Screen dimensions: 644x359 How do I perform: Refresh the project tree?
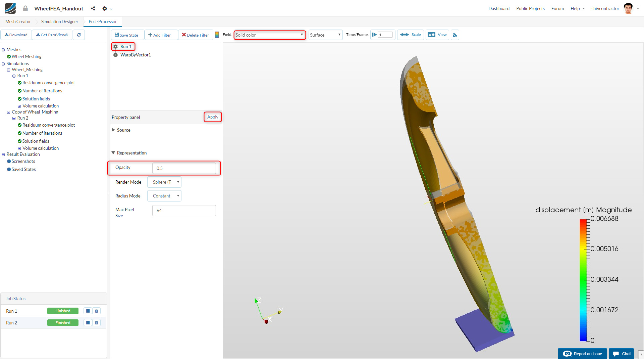[x=79, y=35]
